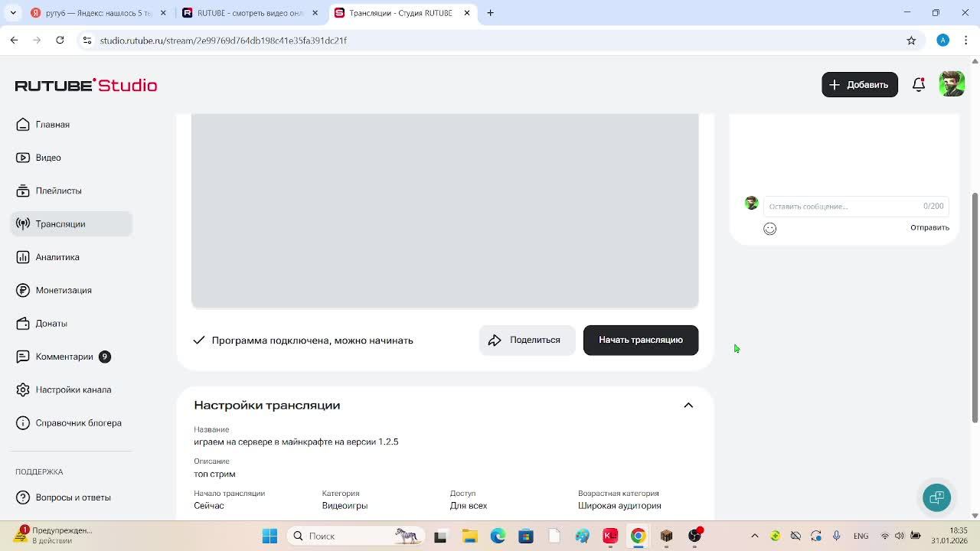Viewport: 980px width, 551px height.
Task: Click the RUTUBE Studio logo
Action: pos(86,85)
